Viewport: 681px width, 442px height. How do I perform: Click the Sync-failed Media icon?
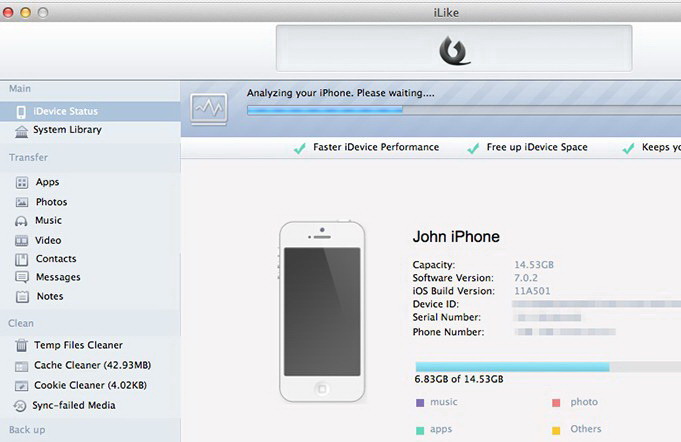pyautogui.click(x=20, y=406)
